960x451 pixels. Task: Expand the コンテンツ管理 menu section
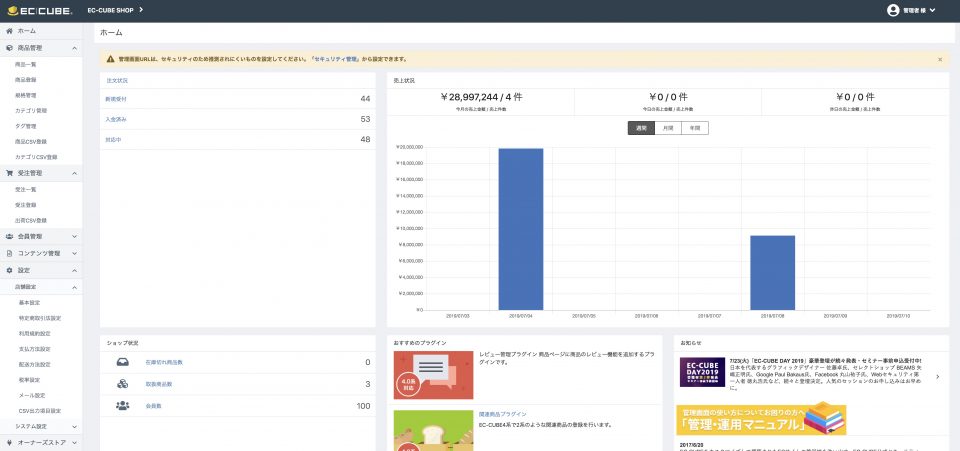click(41, 254)
